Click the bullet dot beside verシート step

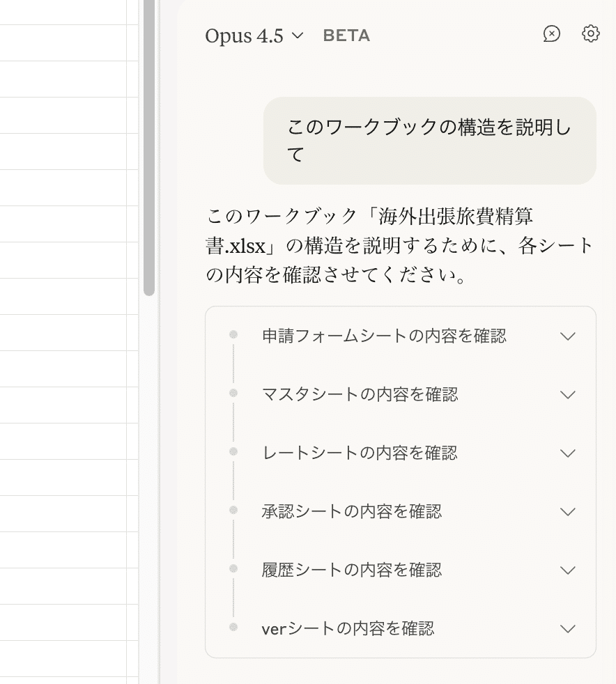(x=233, y=628)
